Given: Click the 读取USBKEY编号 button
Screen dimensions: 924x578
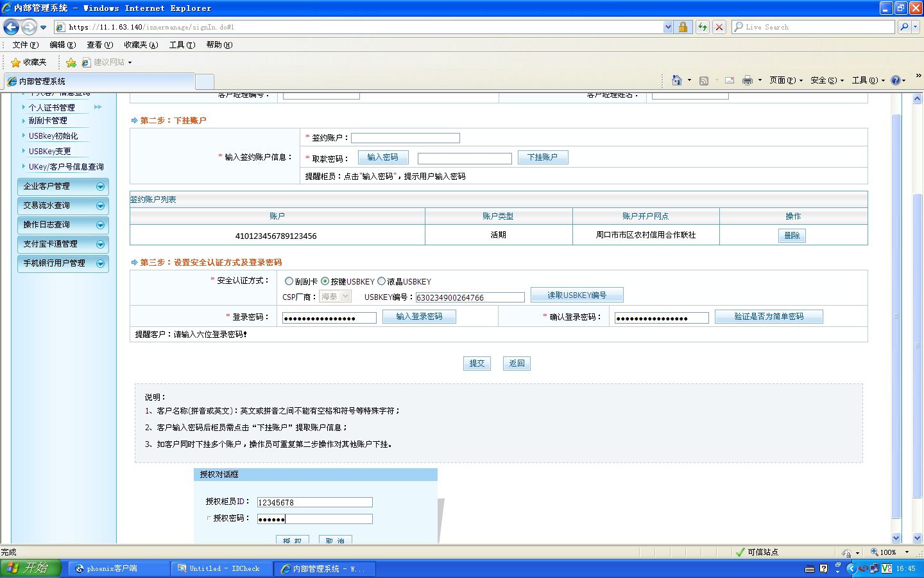Looking at the screenshot, I should (x=577, y=295).
